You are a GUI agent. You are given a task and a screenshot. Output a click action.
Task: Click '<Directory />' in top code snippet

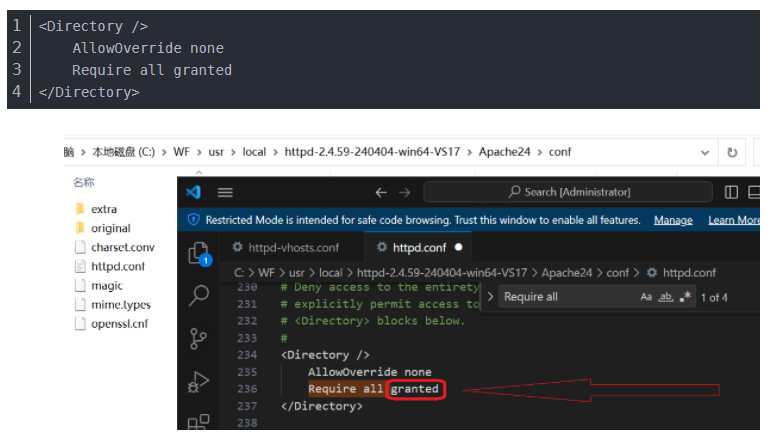tap(93, 26)
